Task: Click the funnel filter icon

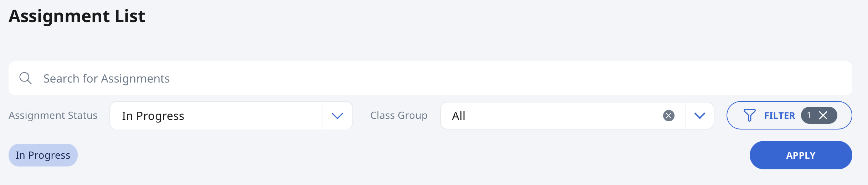Action: click(x=749, y=115)
